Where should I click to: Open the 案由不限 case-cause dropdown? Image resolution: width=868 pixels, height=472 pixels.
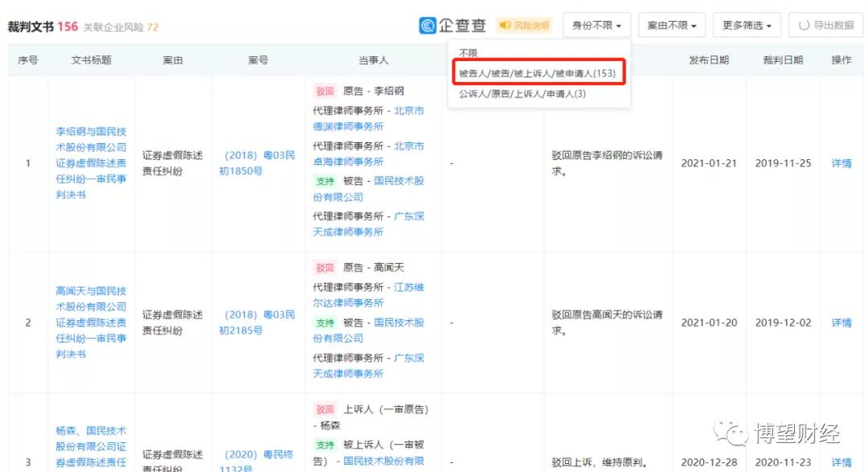point(671,25)
